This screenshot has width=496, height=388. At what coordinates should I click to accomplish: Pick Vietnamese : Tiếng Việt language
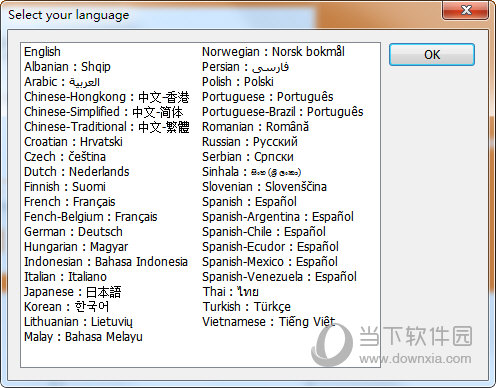tap(269, 322)
